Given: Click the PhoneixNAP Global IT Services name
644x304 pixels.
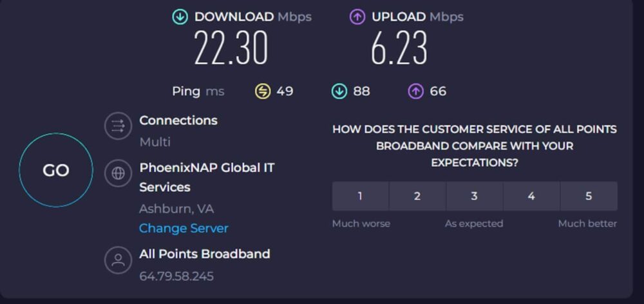Looking at the screenshot, I should 207,178.
